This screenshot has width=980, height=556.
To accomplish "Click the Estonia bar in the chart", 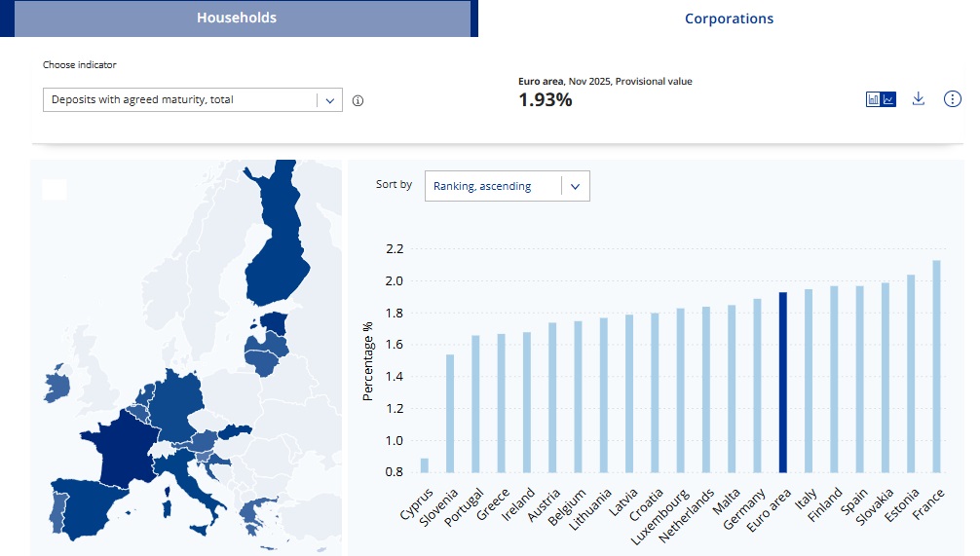I will pyautogui.click(x=911, y=373).
